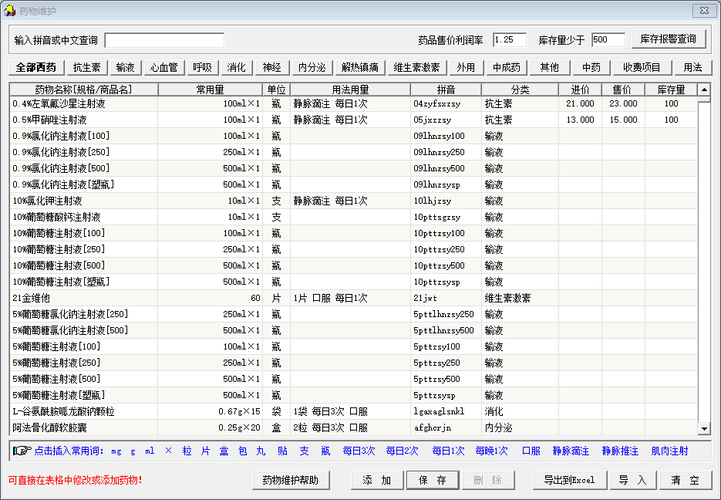Viewport: 721px width, 500px height.
Task: Click the price cell 23.000
Action: 623,103
